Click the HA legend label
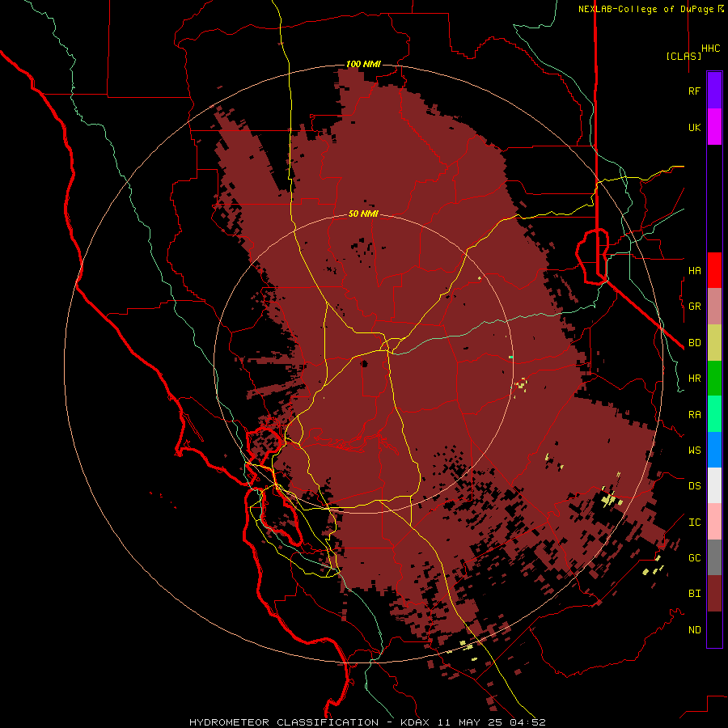This screenshot has width=728, height=728. (x=695, y=270)
